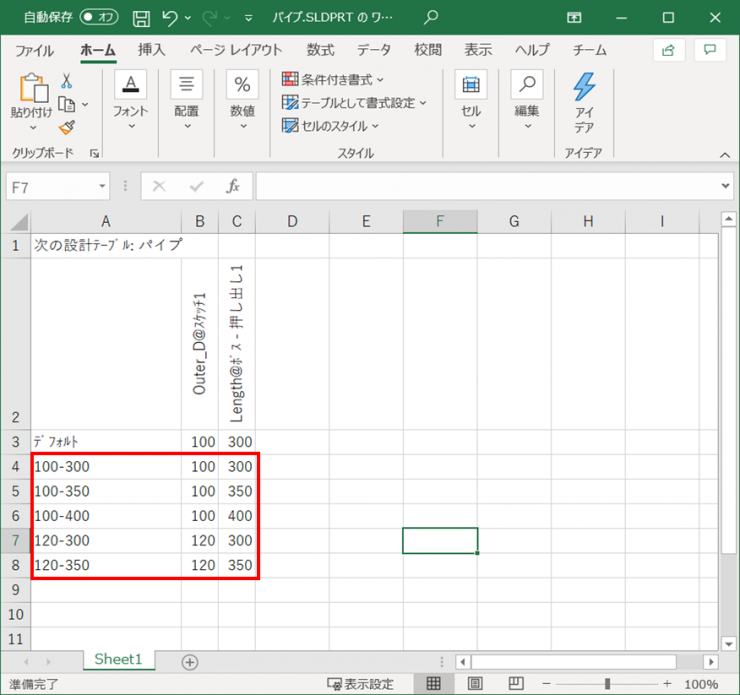Switch to the 数式 ribbon tab
The width and height of the screenshot is (740, 695).
pyautogui.click(x=320, y=50)
